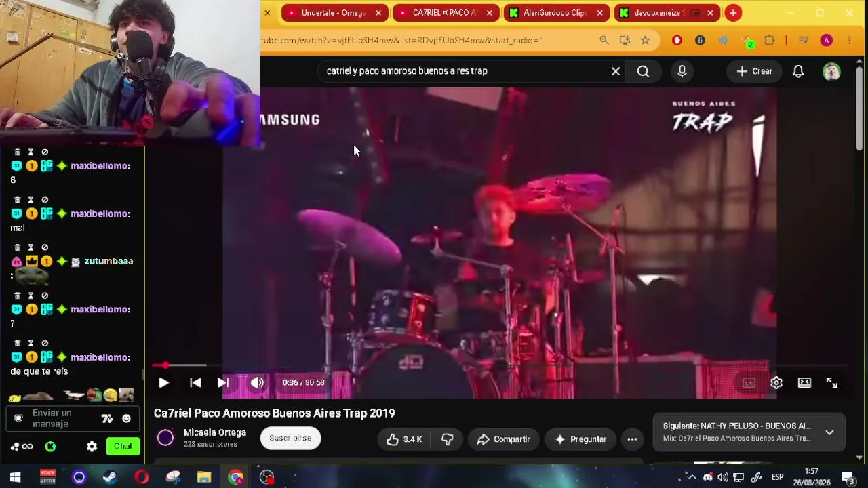The height and width of the screenshot is (488, 868).
Task: Skip to next video in player
Action: click(x=222, y=383)
